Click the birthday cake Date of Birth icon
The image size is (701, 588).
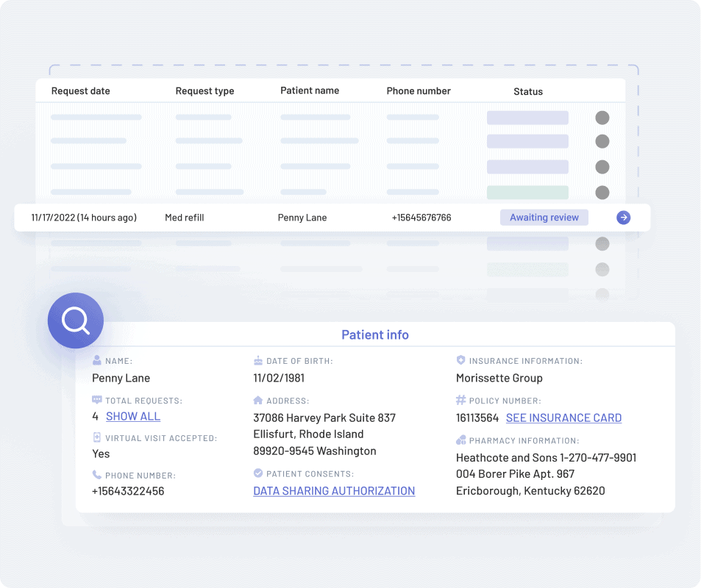click(257, 361)
